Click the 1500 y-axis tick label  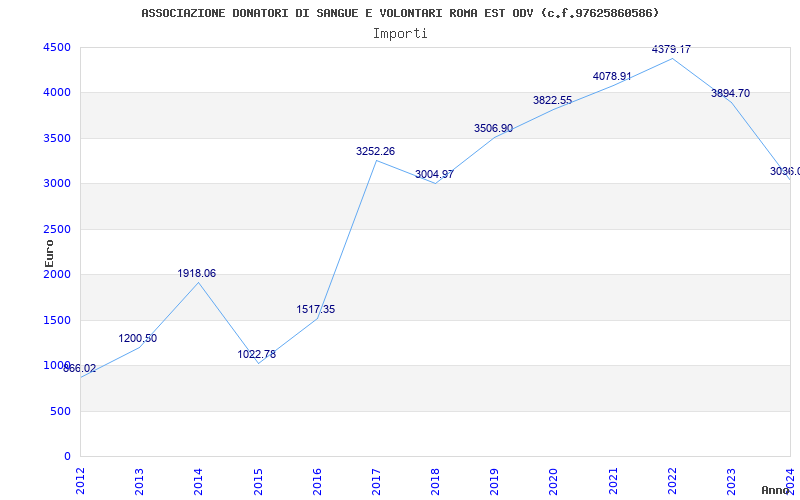57,320
